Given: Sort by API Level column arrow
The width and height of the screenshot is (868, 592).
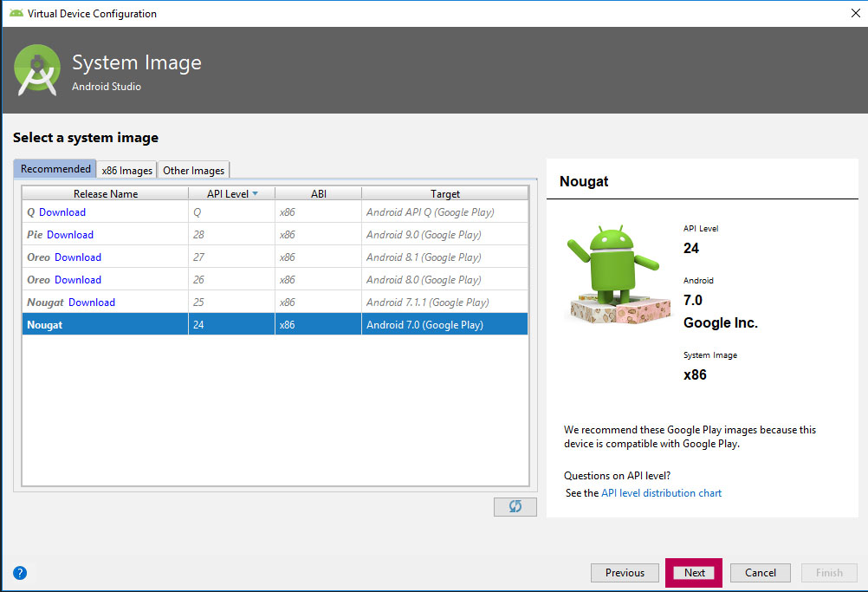Looking at the screenshot, I should click(x=255, y=194).
